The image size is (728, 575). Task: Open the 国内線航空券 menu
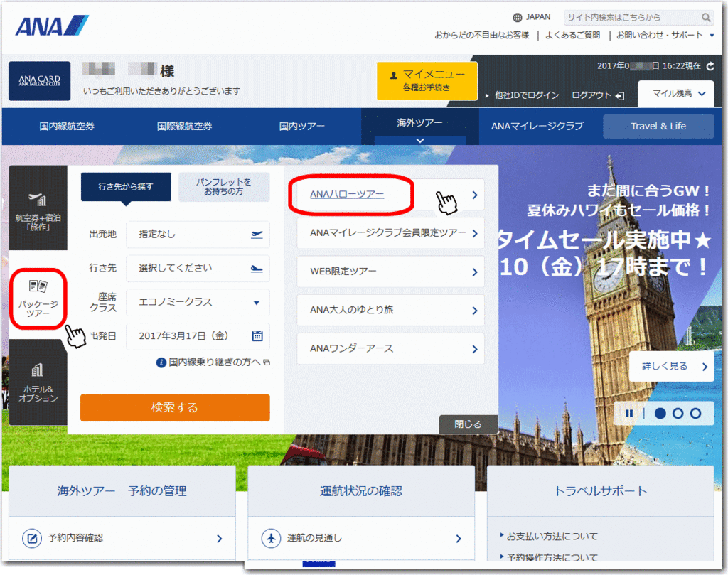(x=67, y=127)
